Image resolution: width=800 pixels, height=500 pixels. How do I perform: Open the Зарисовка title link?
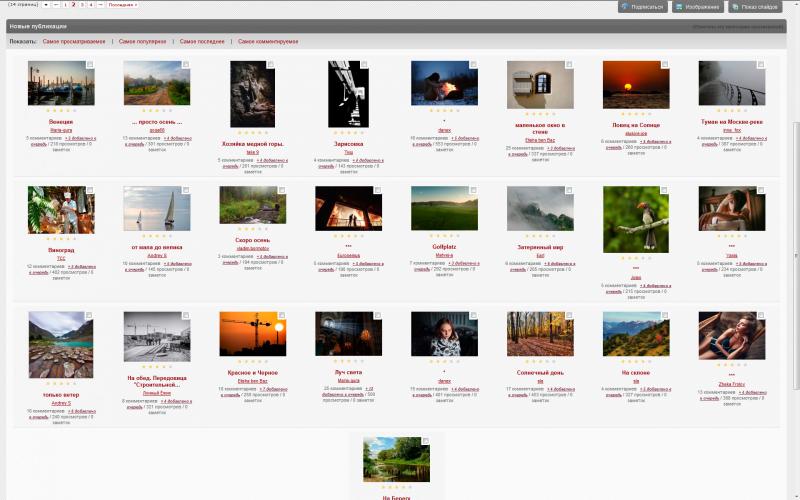click(x=348, y=144)
